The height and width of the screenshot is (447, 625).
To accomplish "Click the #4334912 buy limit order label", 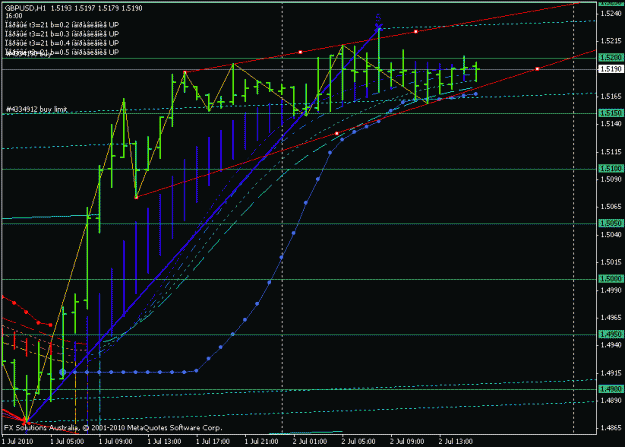I will [37, 109].
